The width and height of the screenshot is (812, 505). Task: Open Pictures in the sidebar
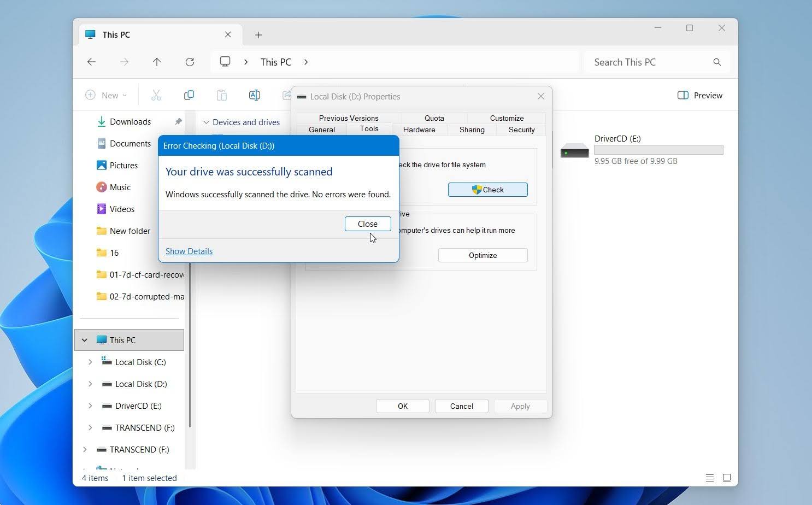123,166
